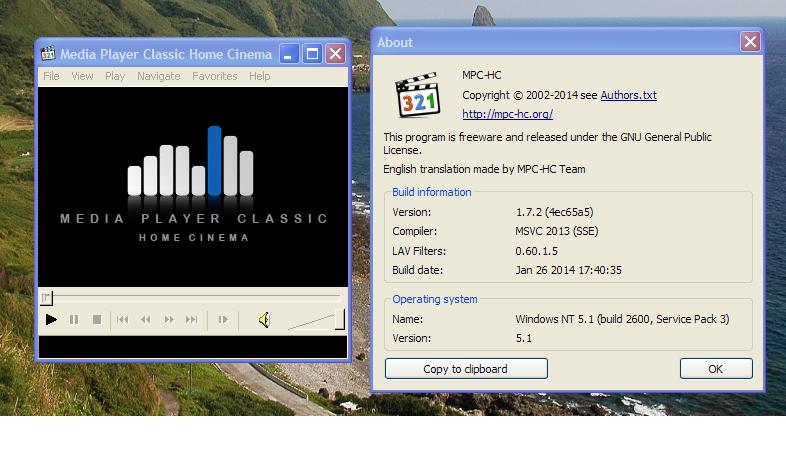The image size is (786, 464).
Task: Open the File menu
Action: tap(51, 76)
